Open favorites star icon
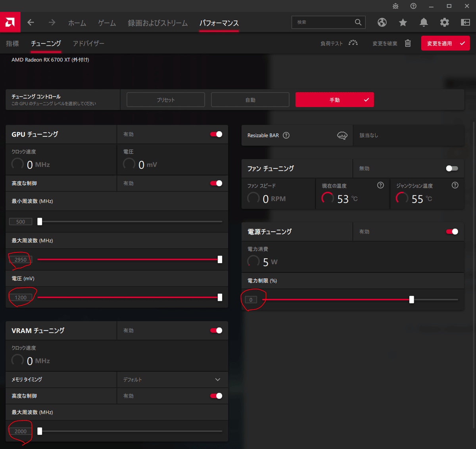This screenshot has width=476, height=449. tap(403, 22)
